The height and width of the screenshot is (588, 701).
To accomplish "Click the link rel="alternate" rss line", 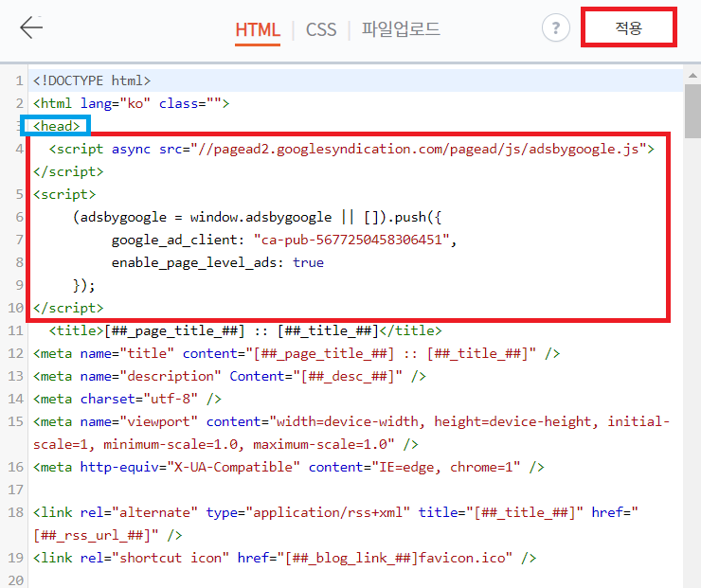I will click(335, 512).
